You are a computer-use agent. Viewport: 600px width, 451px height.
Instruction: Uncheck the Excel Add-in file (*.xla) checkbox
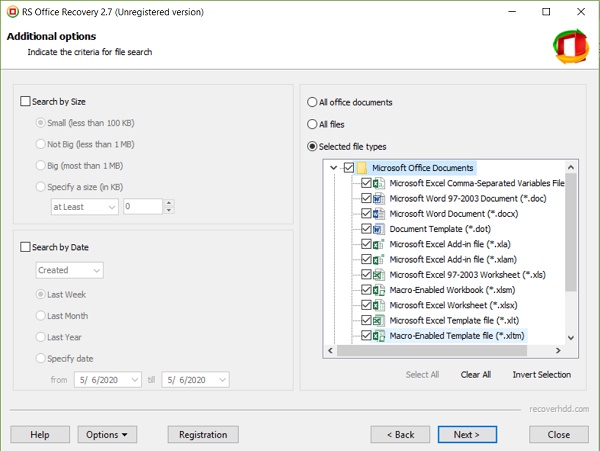pos(366,244)
